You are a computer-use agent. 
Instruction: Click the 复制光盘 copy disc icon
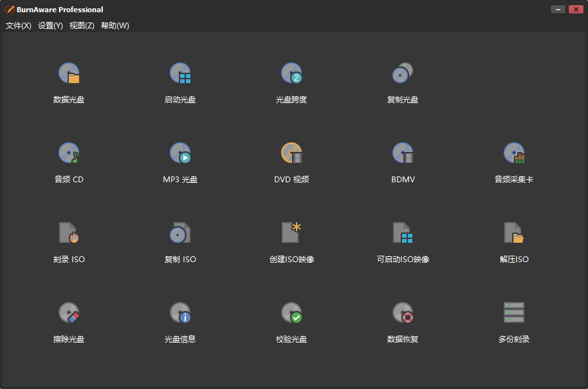click(403, 74)
